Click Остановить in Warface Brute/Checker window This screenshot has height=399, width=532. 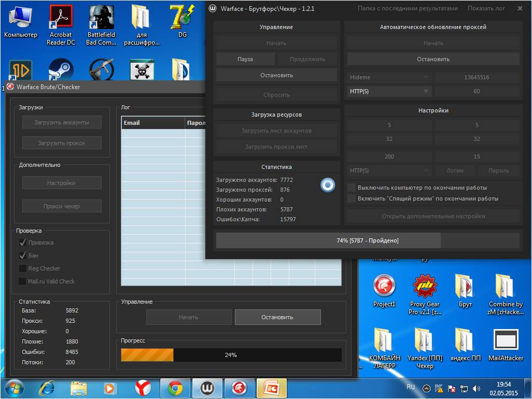tap(277, 317)
